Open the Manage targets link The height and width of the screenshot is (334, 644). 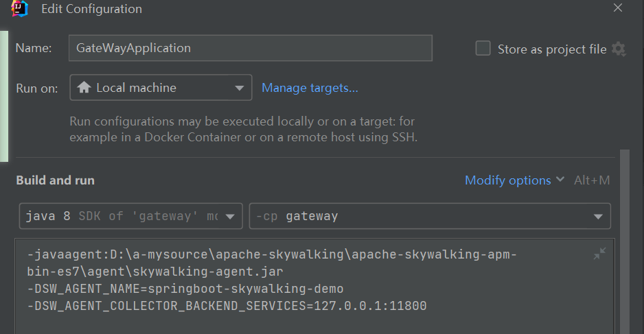click(310, 88)
